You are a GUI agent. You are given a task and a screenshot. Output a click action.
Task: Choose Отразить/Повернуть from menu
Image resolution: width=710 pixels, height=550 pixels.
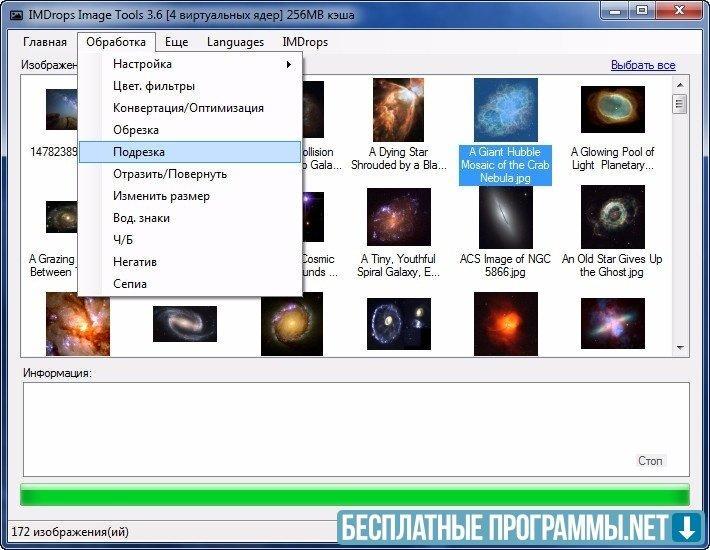tap(190, 174)
